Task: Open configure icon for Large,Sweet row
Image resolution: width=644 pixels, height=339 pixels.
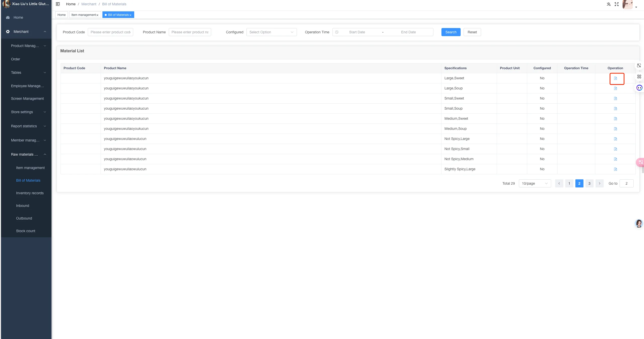Action: coord(615,78)
